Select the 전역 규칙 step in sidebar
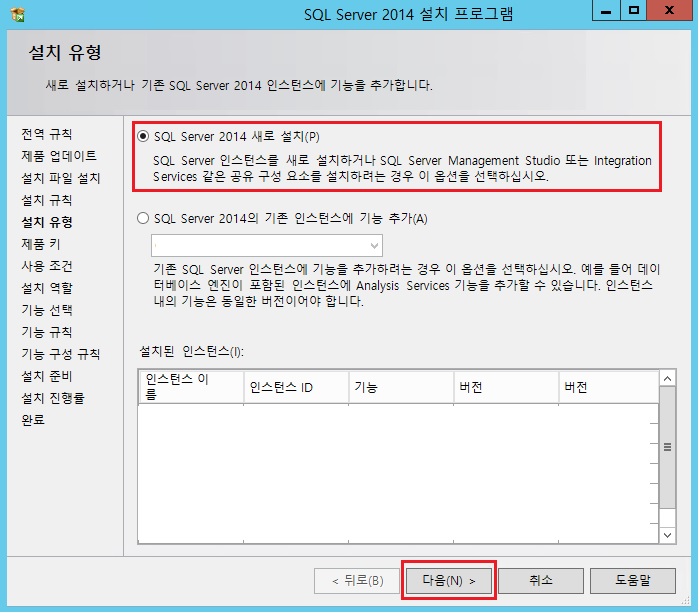This screenshot has height=616, width=700. coord(47,134)
